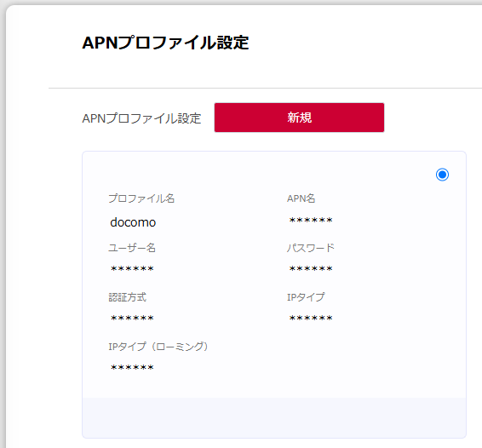
Task: Click the 認証方式 field label
Action: 127,297
